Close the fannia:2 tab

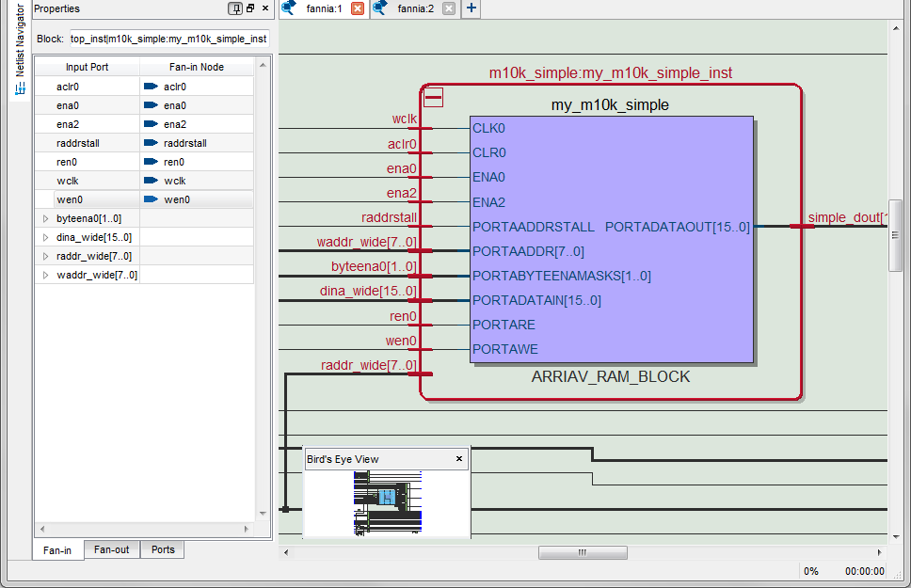pos(449,8)
